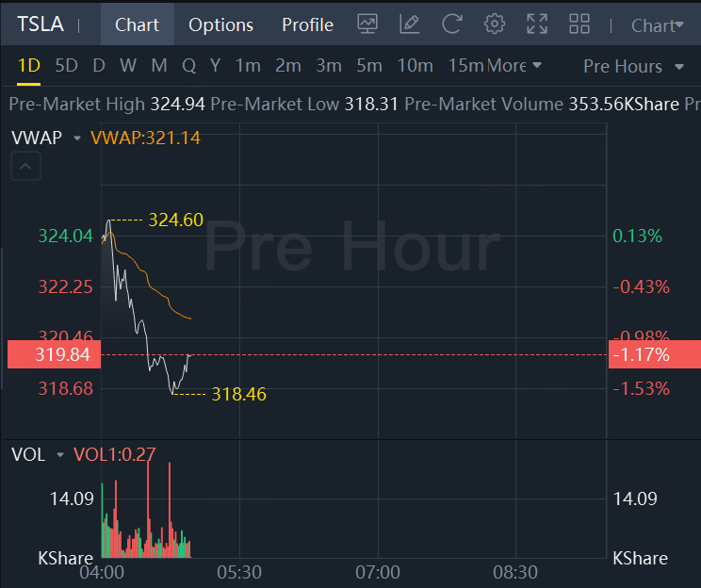Viewport: 701px width, 588px height.
Task: Collapse the VWAP indicator panel arrow box
Action: pos(26,168)
